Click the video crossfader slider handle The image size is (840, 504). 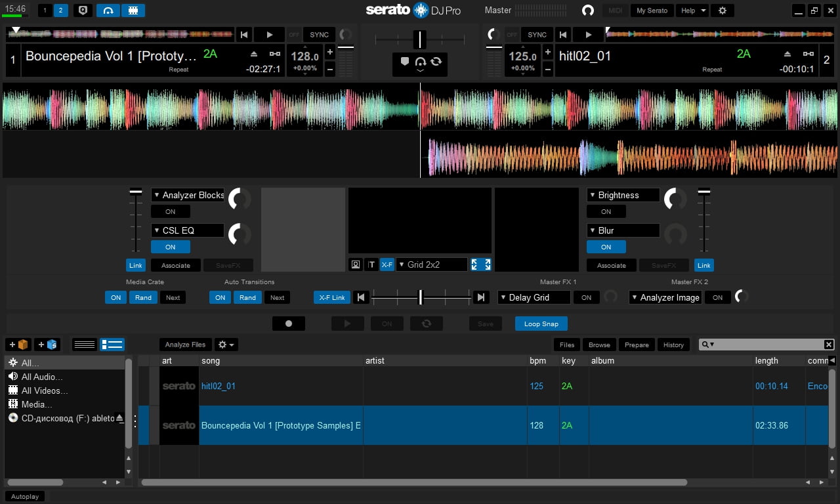coord(421,297)
